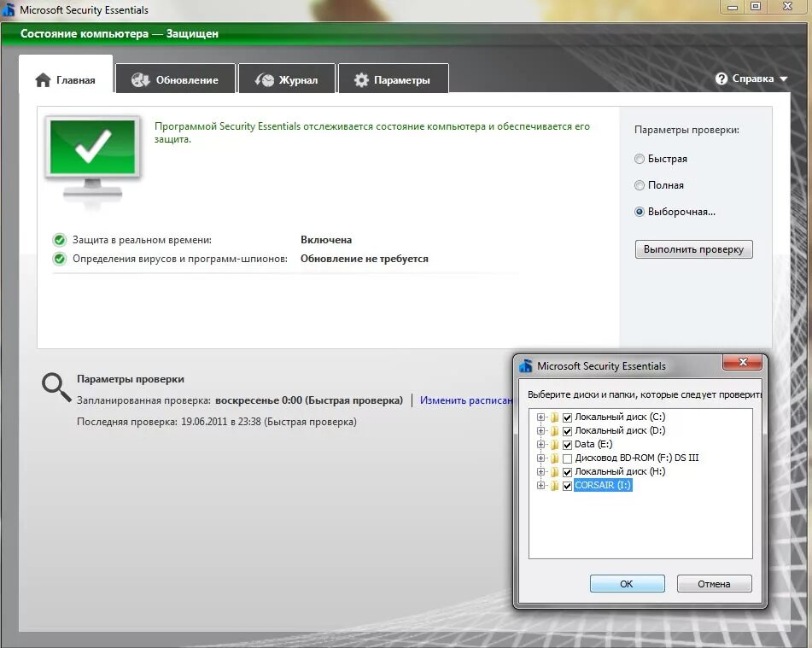Confirm the dialog with OK button
The image size is (812, 648).
(x=627, y=584)
